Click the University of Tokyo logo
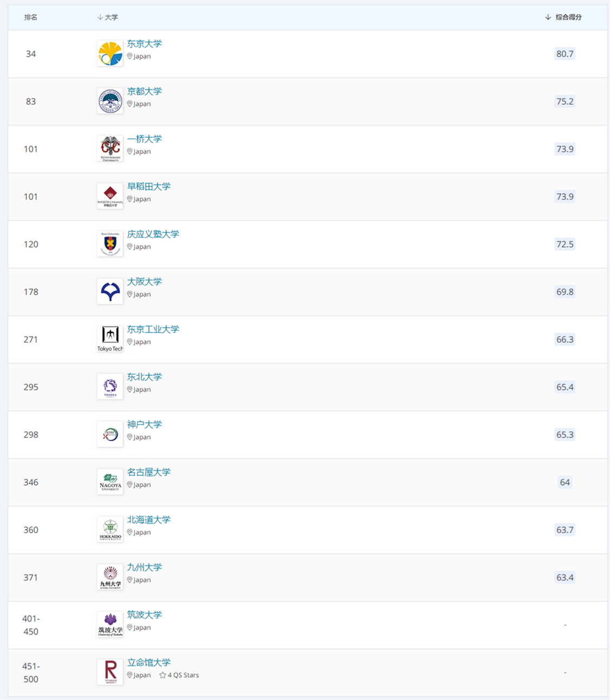This screenshot has width=610, height=700. point(110,54)
